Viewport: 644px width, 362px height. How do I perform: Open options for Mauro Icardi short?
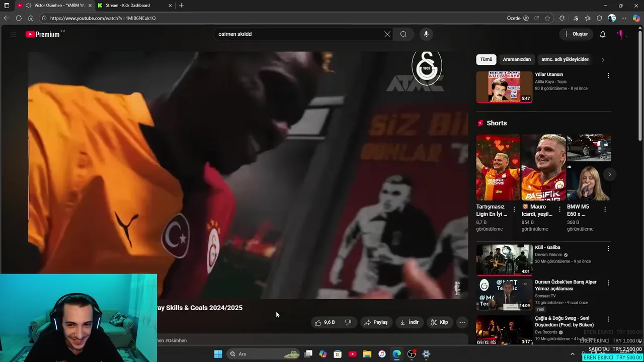pyautogui.click(x=559, y=209)
